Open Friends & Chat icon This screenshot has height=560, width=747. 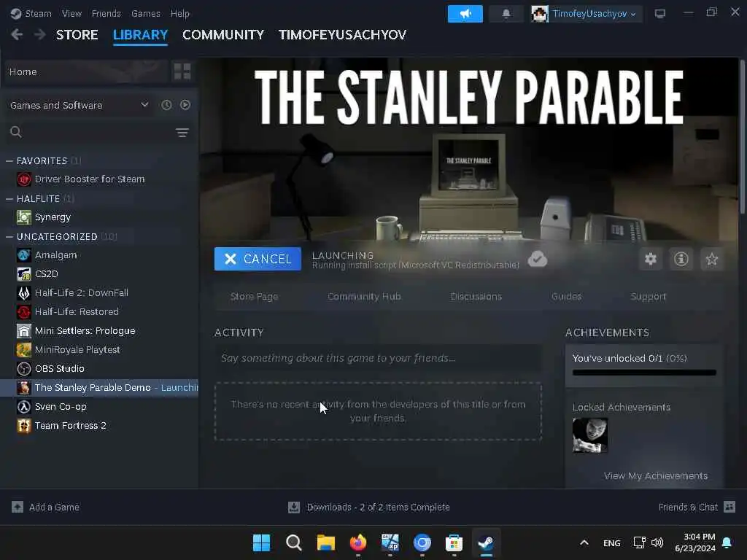[x=729, y=507]
